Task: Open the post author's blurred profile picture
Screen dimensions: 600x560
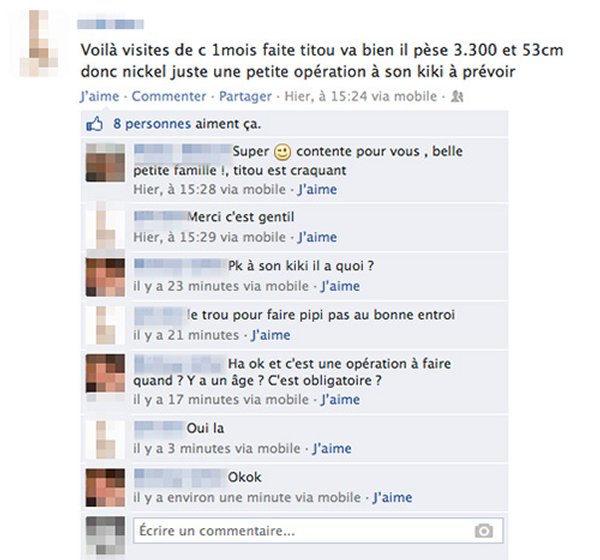Action: pyautogui.click(x=39, y=43)
